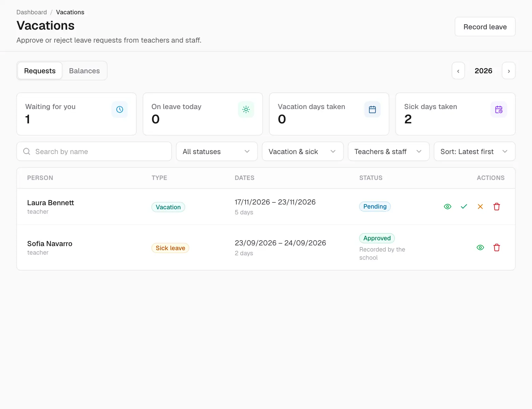Screen dimensions: 532x409
Task: Click the ACTIONS column header
Action: click(491, 178)
